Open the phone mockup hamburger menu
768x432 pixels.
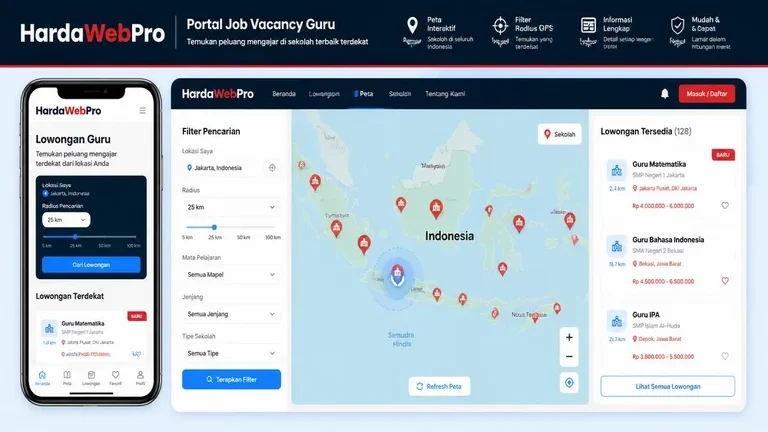143,111
